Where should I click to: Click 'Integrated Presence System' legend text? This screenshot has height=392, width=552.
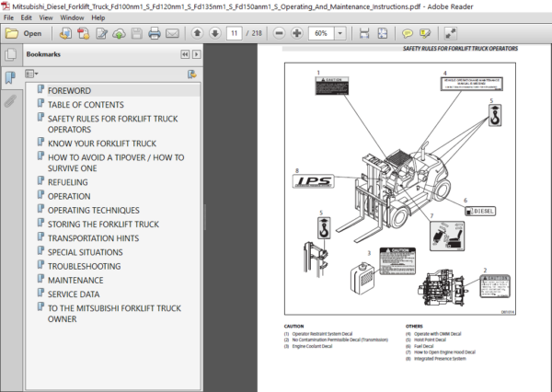coord(440,359)
